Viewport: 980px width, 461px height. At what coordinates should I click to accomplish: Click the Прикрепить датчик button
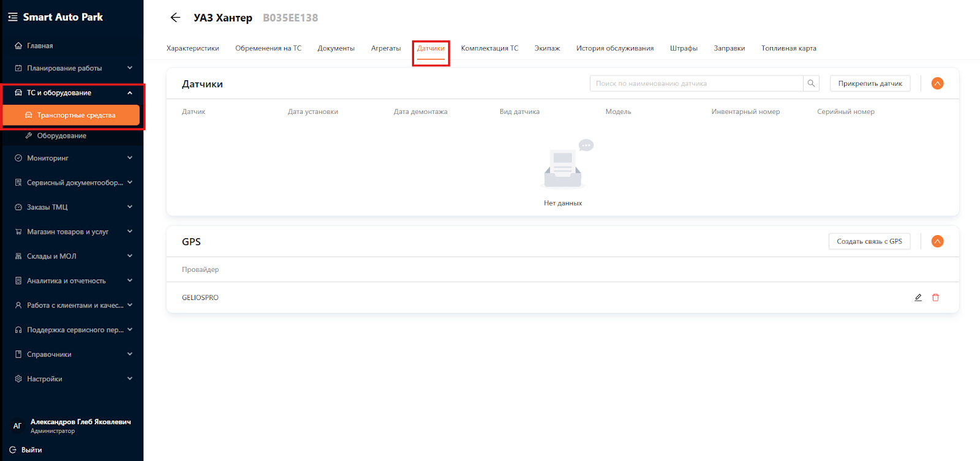(870, 83)
